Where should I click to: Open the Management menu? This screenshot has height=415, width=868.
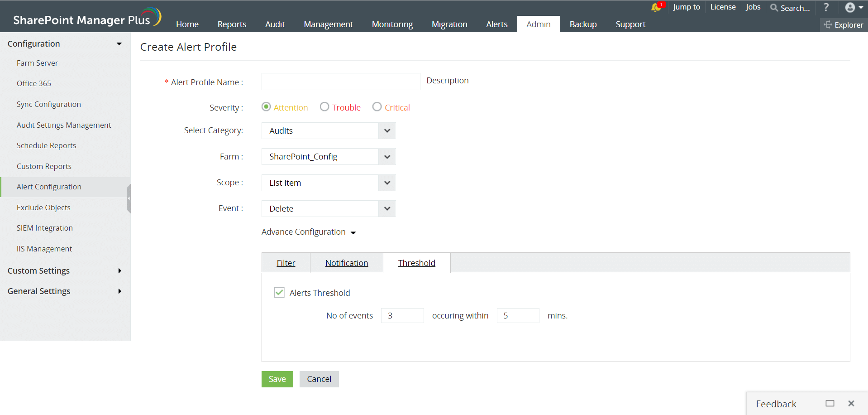tap(329, 24)
